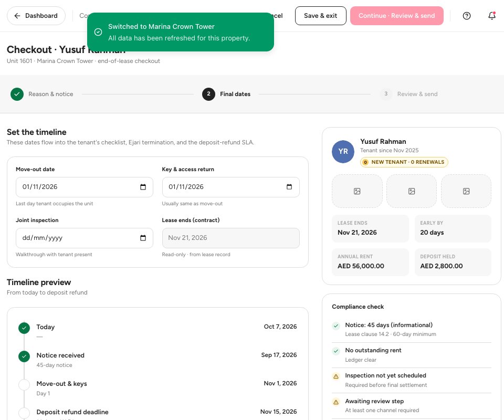Screen dimensions: 504x420
Task: Click Notice received timeline marker
Action: pyautogui.click(x=24, y=356)
